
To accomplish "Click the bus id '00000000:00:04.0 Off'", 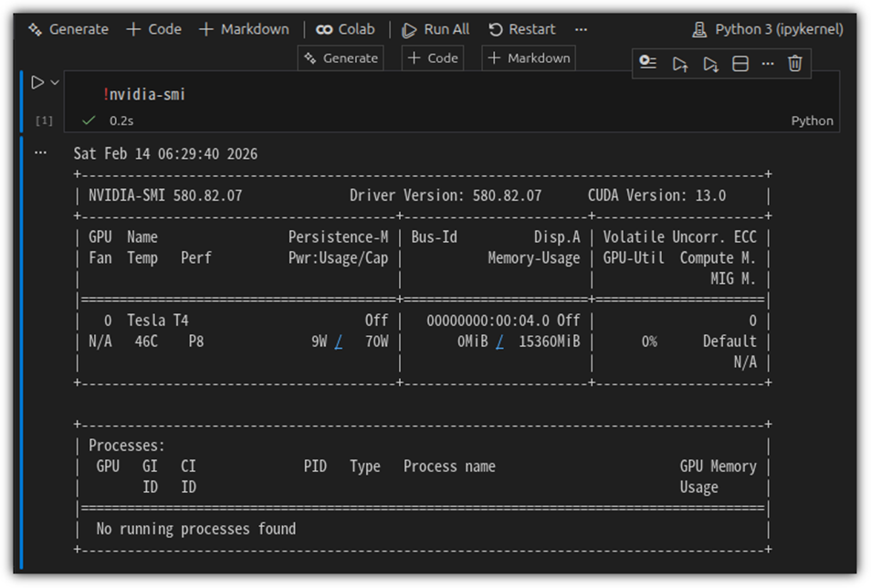I will tap(503, 320).
